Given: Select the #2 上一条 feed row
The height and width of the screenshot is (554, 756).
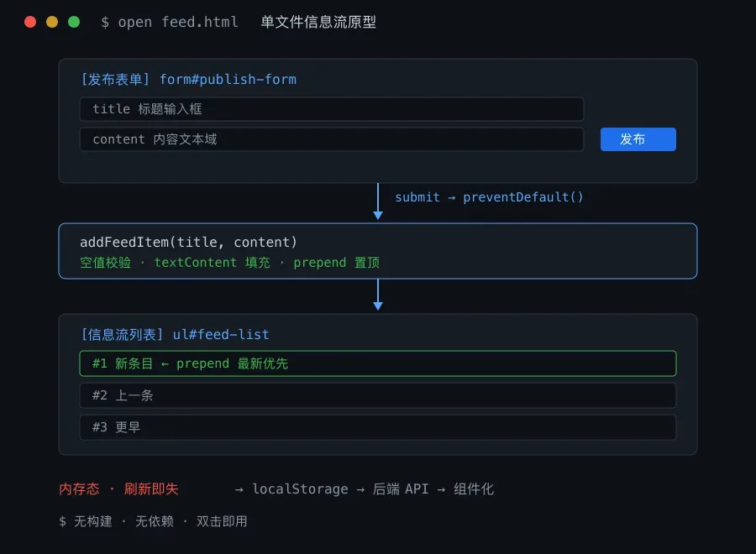Looking at the screenshot, I should tap(378, 395).
